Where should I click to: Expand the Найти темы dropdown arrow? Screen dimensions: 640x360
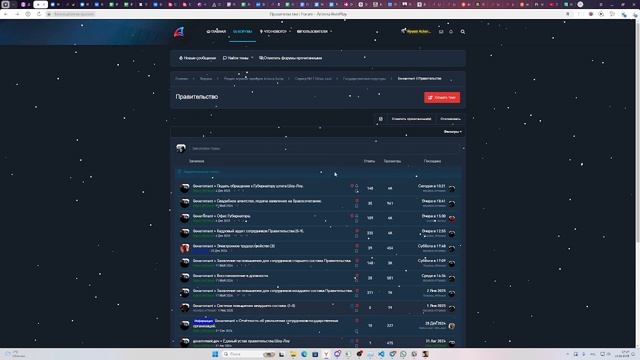tap(252, 58)
